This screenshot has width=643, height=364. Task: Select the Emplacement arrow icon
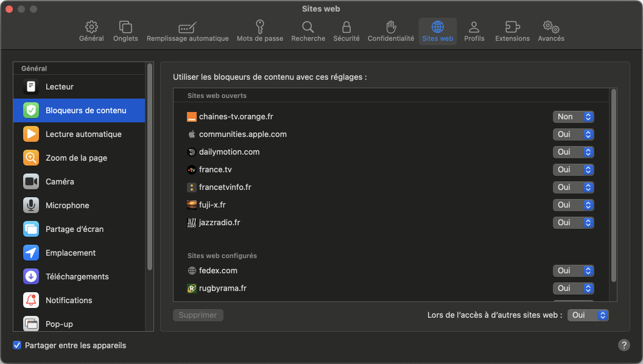tap(31, 253)
